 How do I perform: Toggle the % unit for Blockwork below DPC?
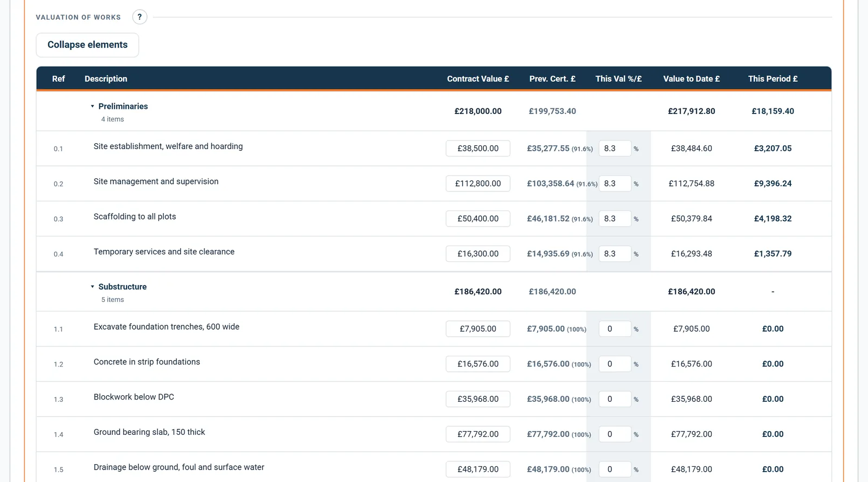click(636, 400)
